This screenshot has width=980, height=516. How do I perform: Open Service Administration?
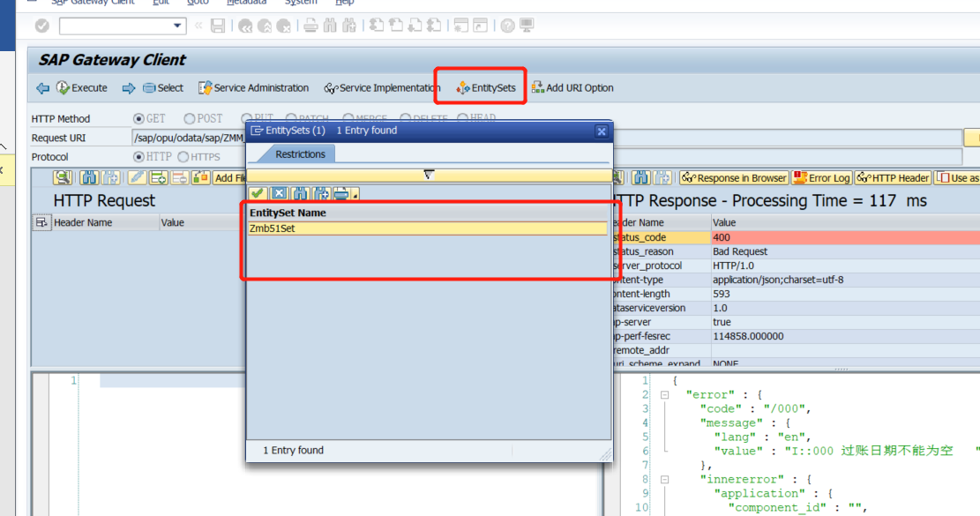(x=253, y=88)
